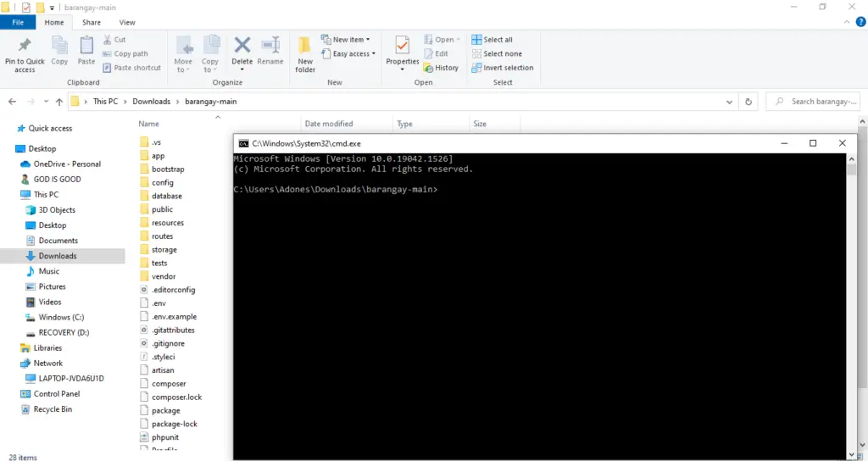
Task: Click Select all in the ribbon
Action: [498, 40]
